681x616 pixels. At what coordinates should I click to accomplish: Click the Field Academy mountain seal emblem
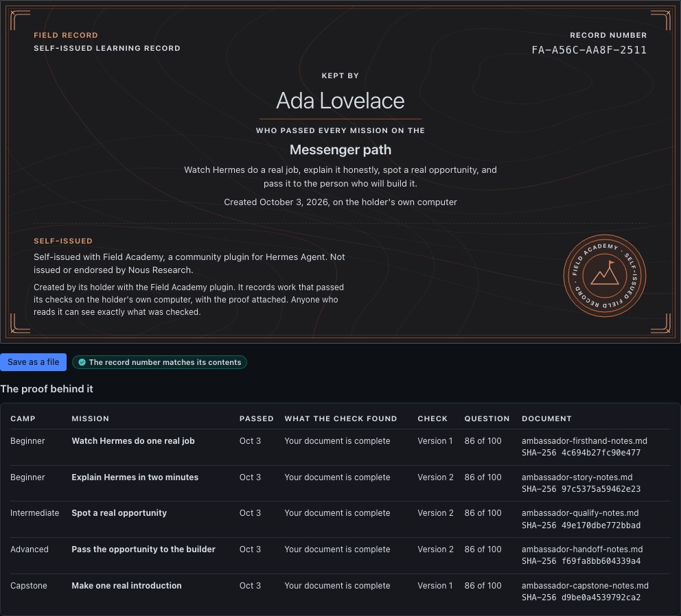[x=605, y=276]
